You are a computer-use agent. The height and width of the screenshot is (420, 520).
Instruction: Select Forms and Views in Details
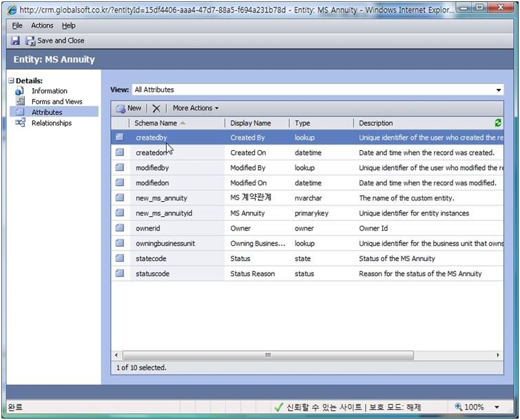coord(57,101)
